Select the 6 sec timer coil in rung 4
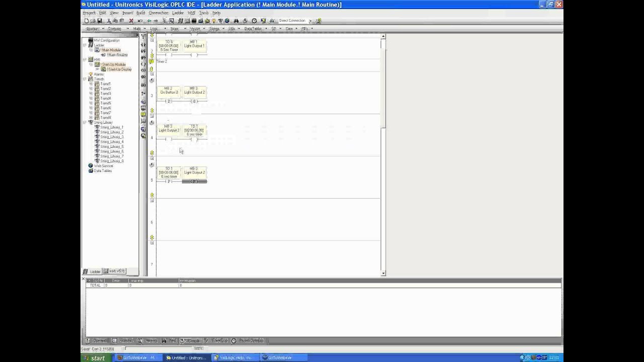 click(194, 139)
